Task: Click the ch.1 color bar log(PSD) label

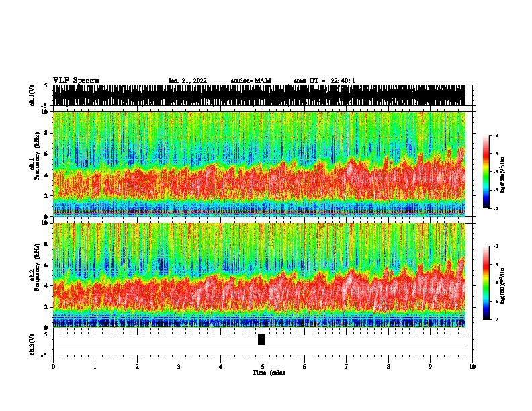Action: 502,175
